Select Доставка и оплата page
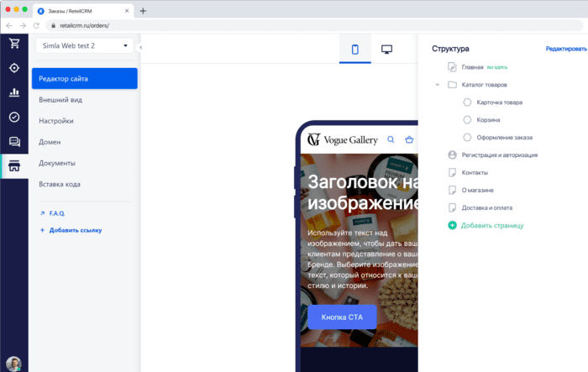 [x=486, y=207]
